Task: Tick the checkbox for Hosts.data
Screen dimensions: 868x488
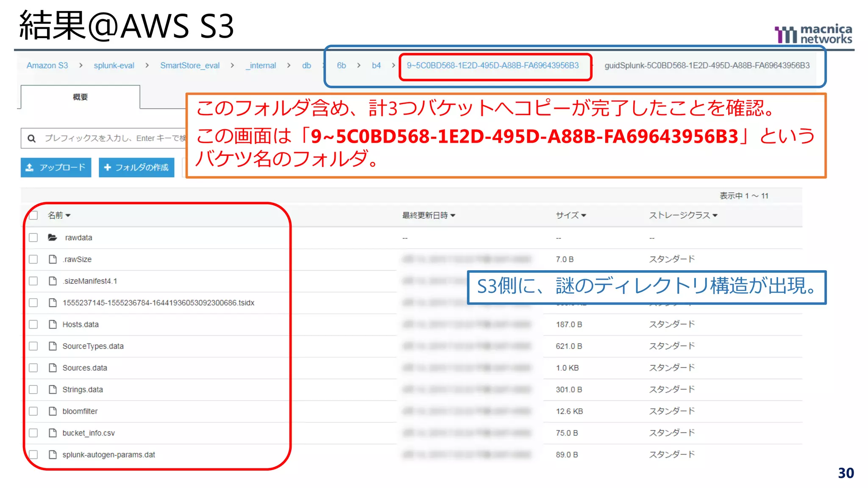Action: tap(33, 324)
